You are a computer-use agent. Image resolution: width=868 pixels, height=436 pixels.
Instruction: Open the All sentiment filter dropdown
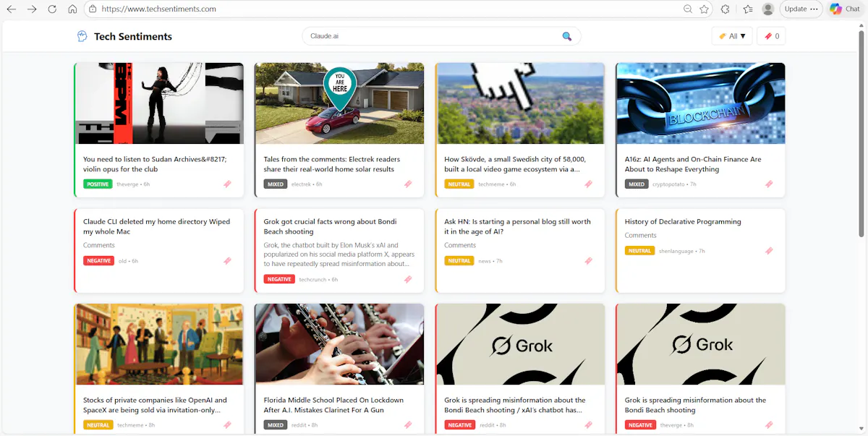click(732, 36)
